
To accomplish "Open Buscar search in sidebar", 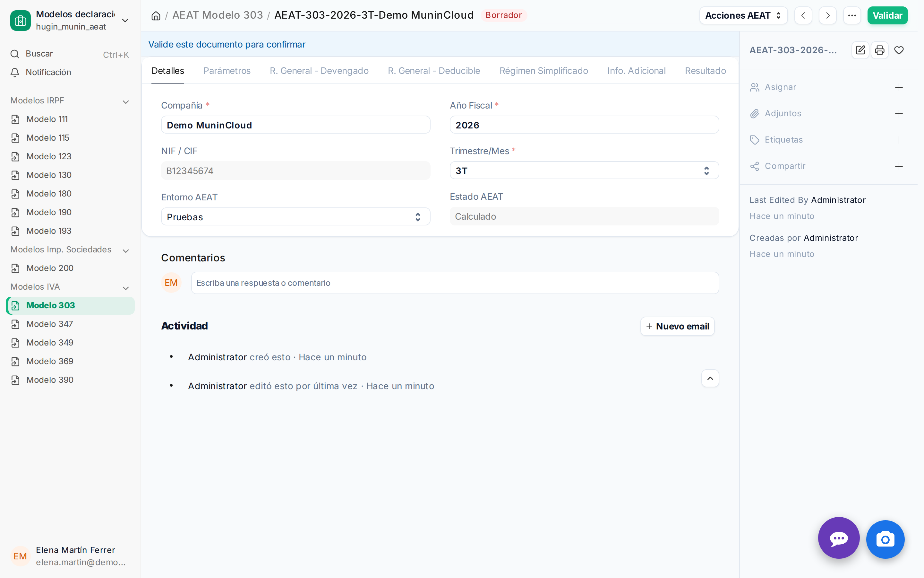I will pyautogui.click(x=70, y=54).
